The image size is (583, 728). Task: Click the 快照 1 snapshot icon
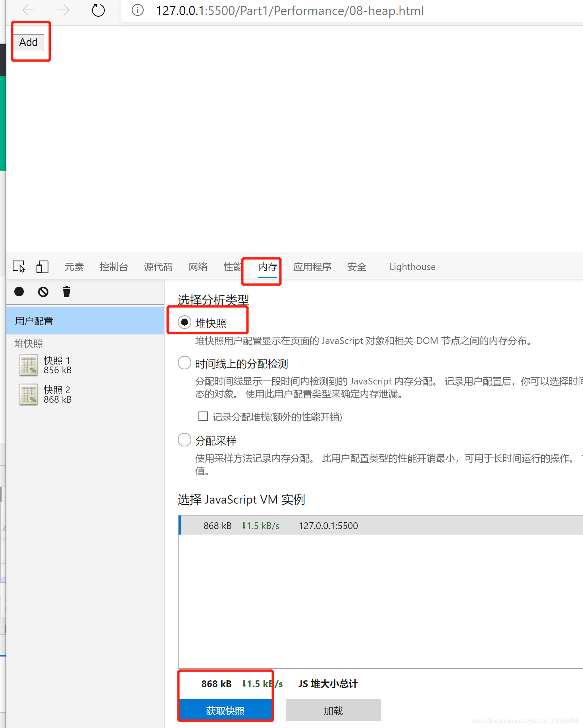tap(29, 365)
